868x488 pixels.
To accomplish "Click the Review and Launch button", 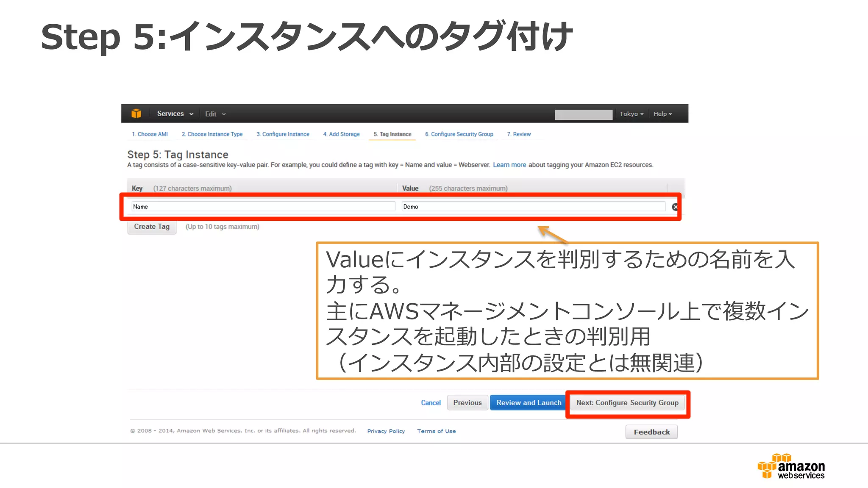I will (529, 403).
